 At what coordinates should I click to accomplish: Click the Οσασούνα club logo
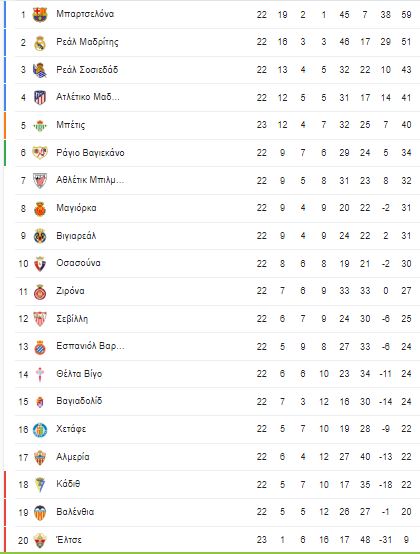pos(40,264)
